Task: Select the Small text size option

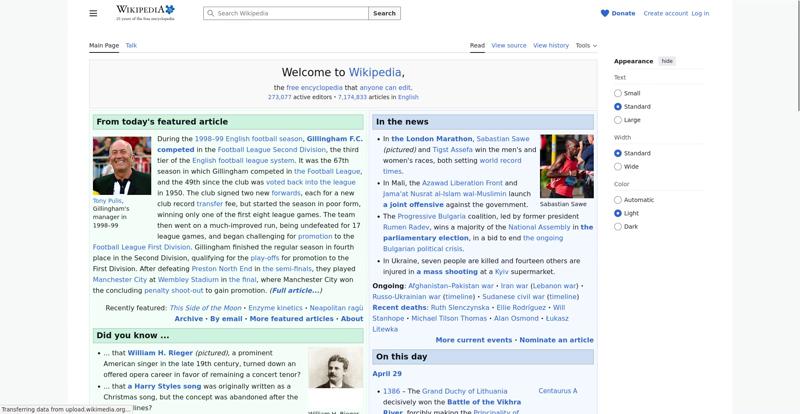Action: coord(618,93)
